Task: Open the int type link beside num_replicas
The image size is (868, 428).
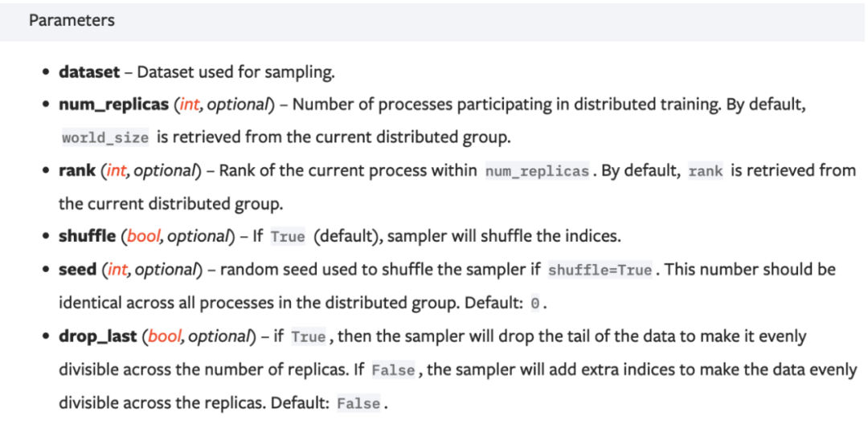Action: pyautogui.click(x=189, y=105)
